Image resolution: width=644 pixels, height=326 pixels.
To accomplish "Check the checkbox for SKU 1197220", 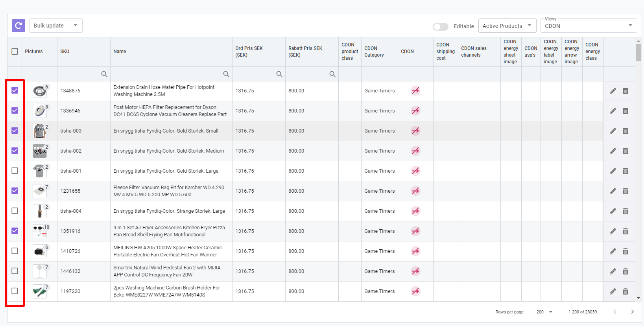I will pyautogui.click(x=15, y=291).
